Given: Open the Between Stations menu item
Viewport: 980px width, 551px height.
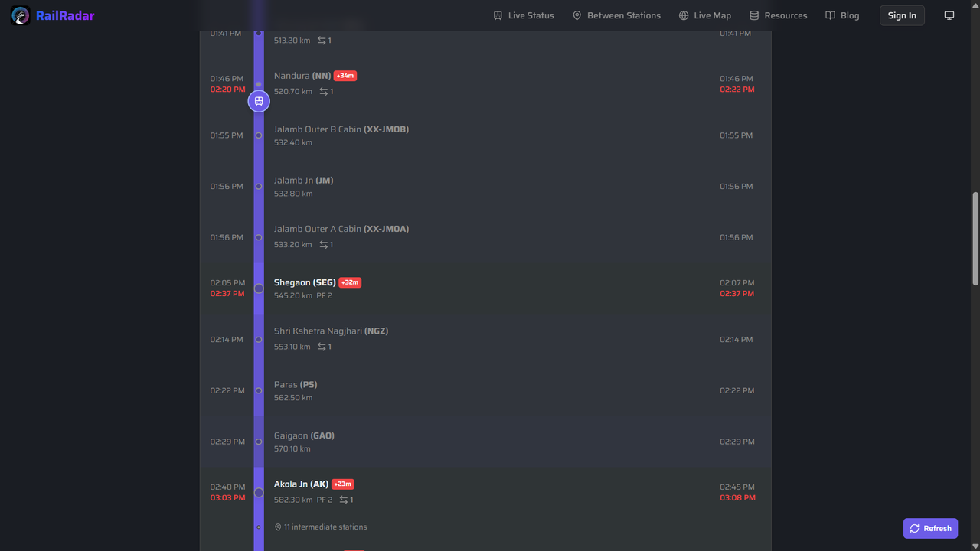Looking at the screenshot, I should [x=623, y=15].
